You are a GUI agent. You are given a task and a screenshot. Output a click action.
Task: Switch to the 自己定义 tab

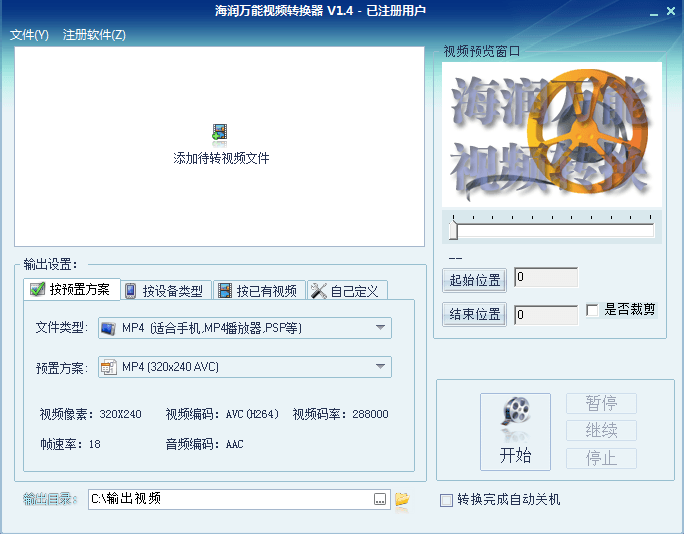(347, 291)
